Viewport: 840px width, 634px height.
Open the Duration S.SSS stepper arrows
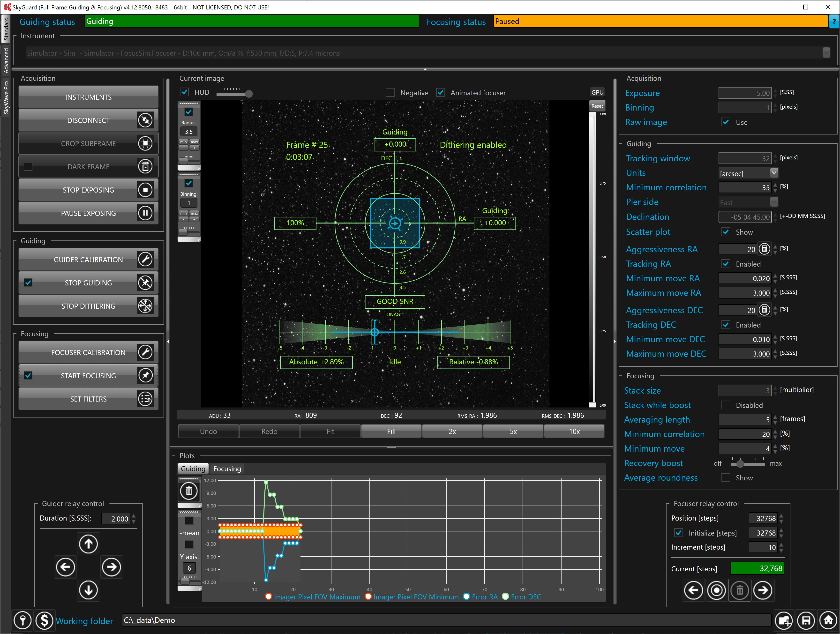133,519
